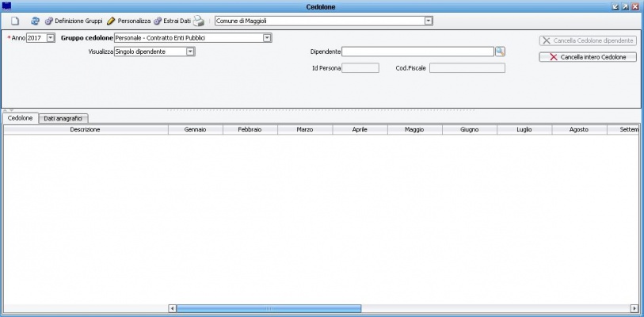Click the scrollbar right arrow
Viewport: 644px width, 317px height.
634,308
